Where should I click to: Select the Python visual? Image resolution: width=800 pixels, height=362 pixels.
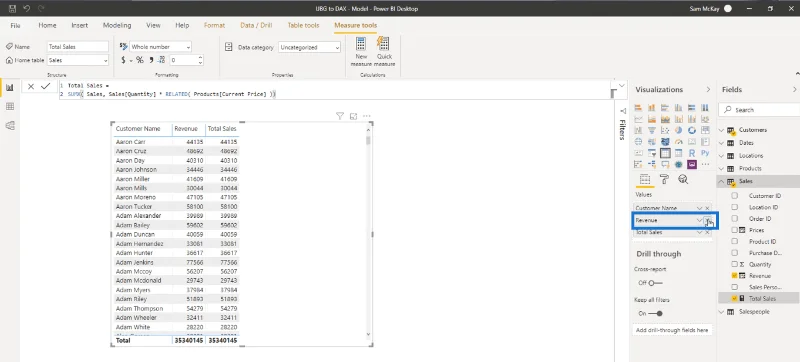[x=705, y=153]
